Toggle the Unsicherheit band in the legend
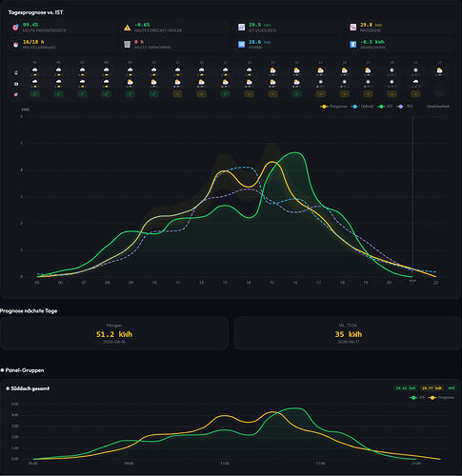462x476 pixels. coord(438,107)
